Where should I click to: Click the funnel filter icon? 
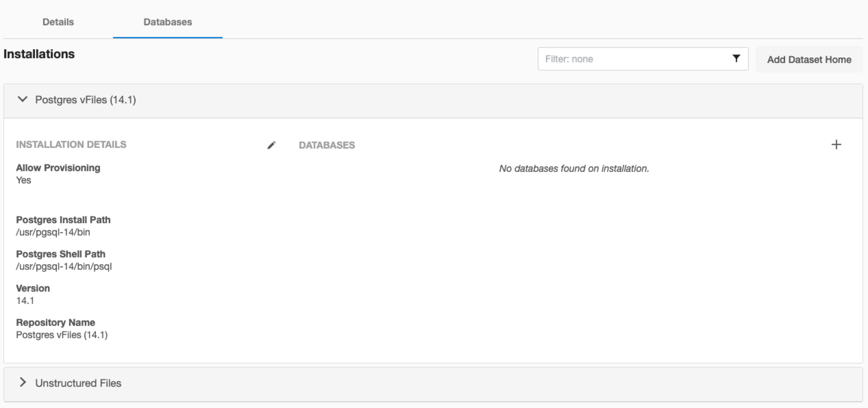[736, 59]
